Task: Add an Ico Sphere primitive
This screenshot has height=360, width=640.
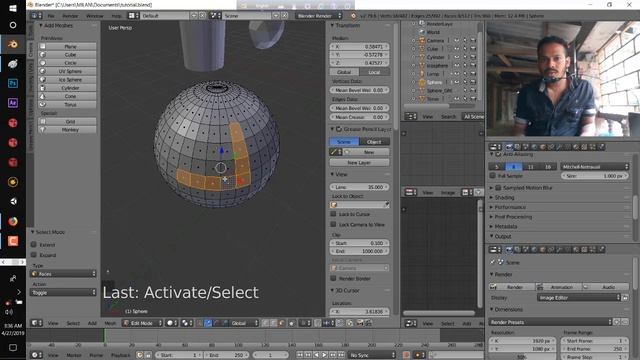Action: [x=67, y=80]
